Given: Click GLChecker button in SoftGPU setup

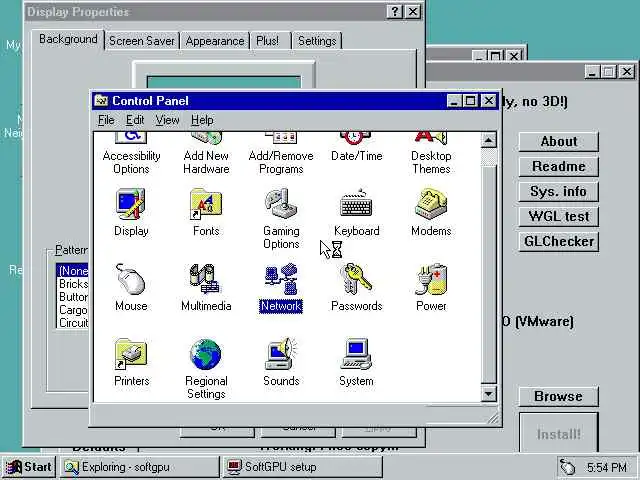Looking at the screenshot, I should 558,241.
